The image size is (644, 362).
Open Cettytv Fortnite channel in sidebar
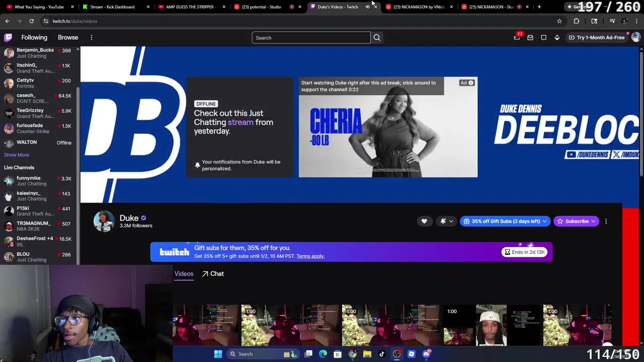tap(38, 83)
